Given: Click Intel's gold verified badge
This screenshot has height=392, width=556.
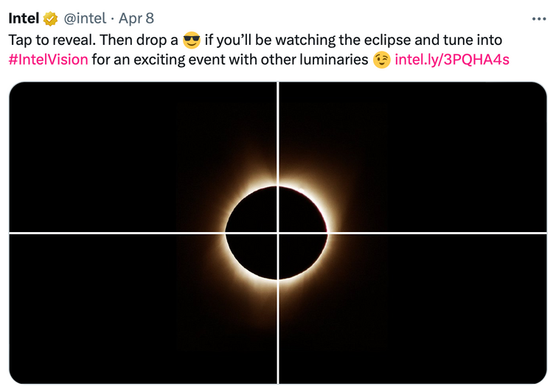Looking at the screenshot, I should pyautogui.click(x=51, y=18).
